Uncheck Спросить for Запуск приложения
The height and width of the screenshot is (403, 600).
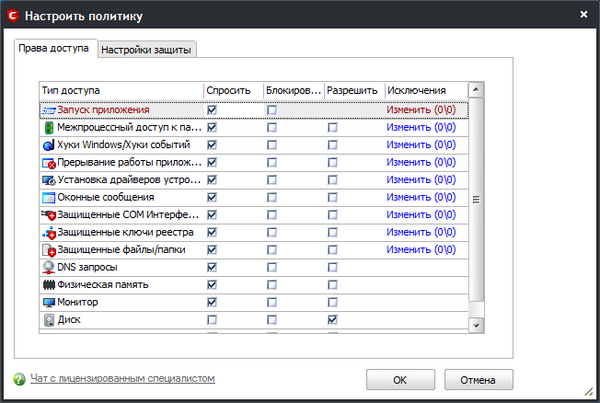coord(212,110)
